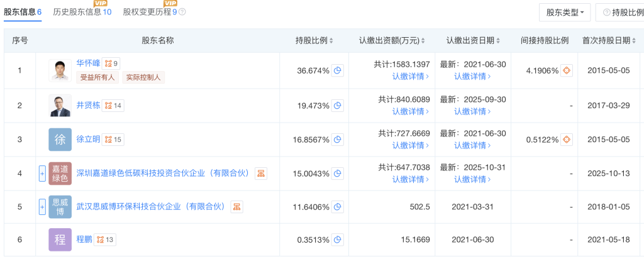Viewport: 644px width, 259px height.
Task: Click structure icon after 深圳嘉道绿色低碳科技投资合伙企业
Action: click(x=260, y=174)
